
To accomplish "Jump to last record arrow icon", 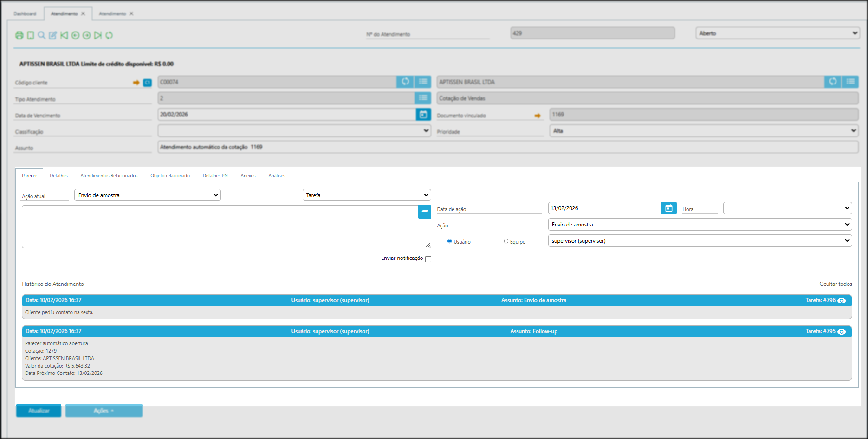I will coord(98,35).
